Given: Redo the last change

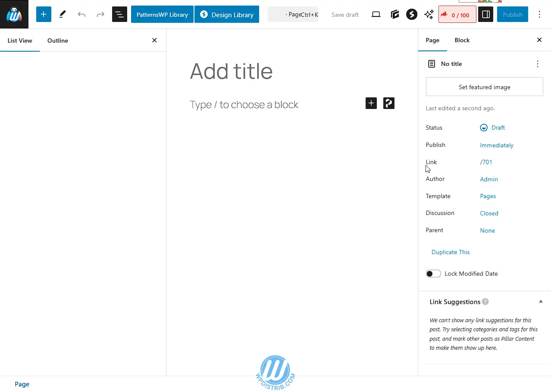Looking at the screenshot, I should [x=100, y=14].
